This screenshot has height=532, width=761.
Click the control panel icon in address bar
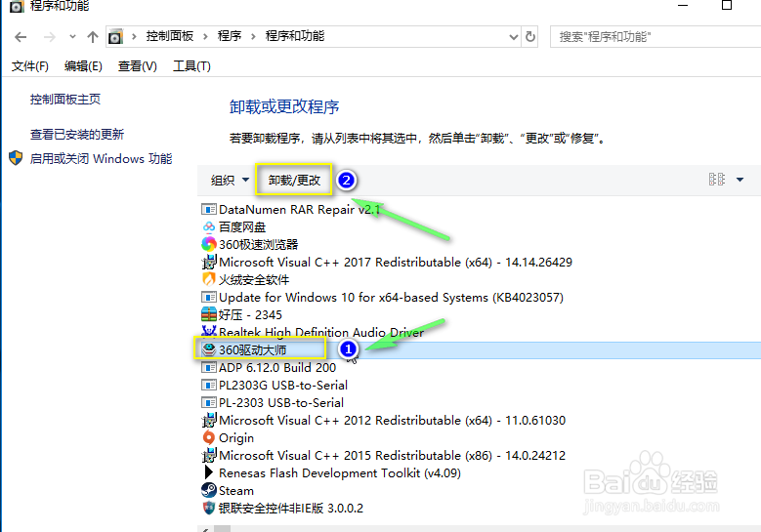(x=115, y=37)
